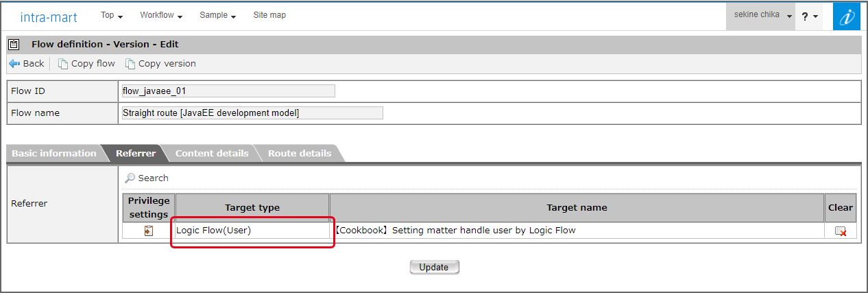Click the Copy flow icon

pyautogui.click(x=63, y=64)
